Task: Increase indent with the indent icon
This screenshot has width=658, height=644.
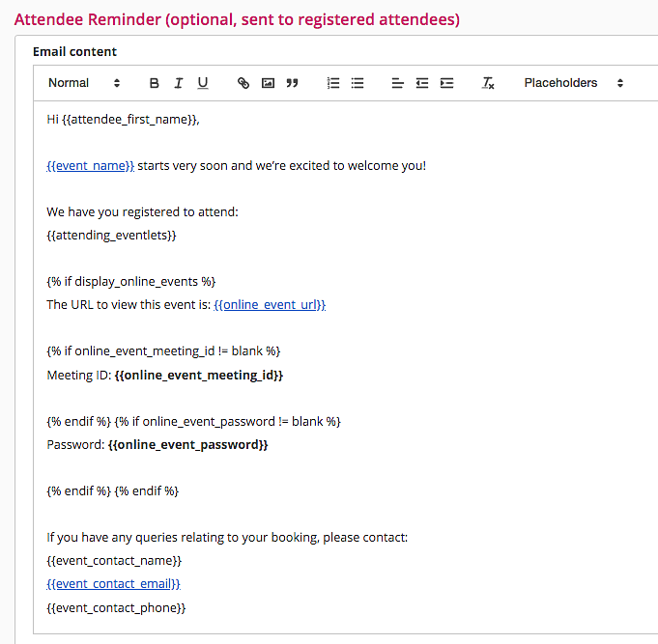Action: coord(446,83)
